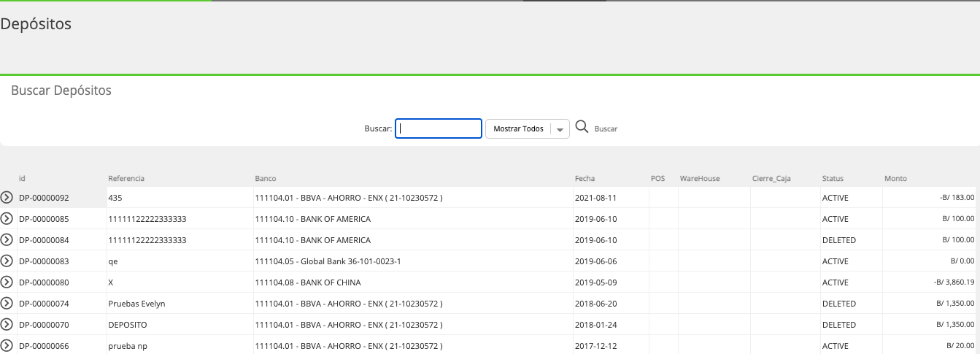980x354 pixels.
Task: Select the DP-00000074 id cell
Action: [61, 304]
